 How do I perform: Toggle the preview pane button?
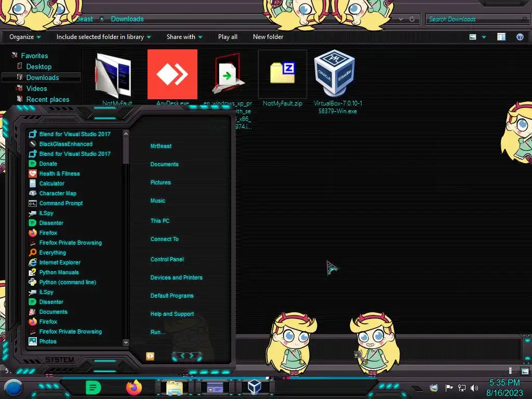pos(501,37)
